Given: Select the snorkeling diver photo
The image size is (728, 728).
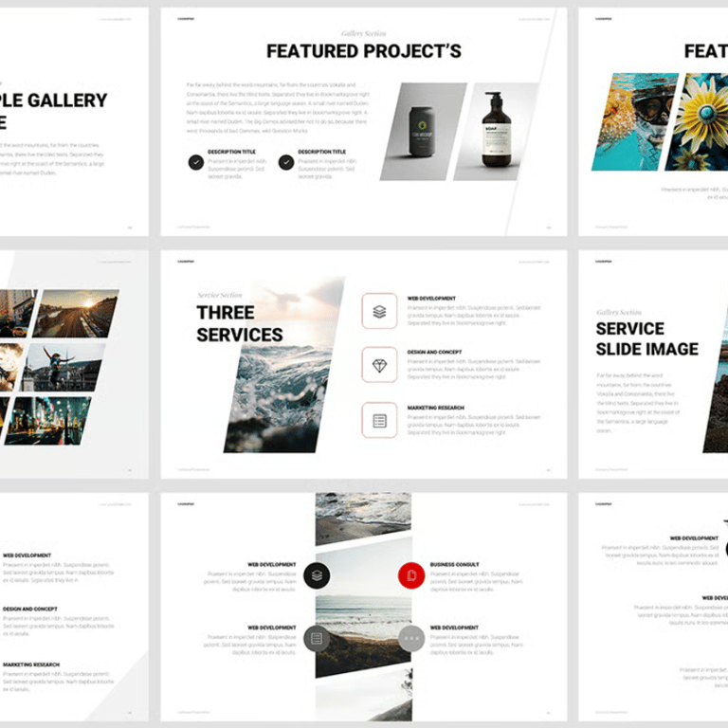Looking at the screenshot, I should (635, 121).
